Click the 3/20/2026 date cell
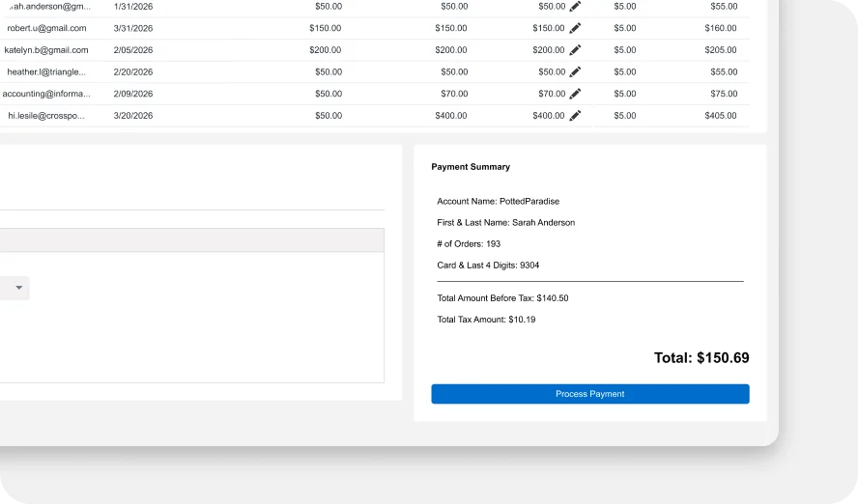Screen dimensions: 858x504 coord(133,115)
